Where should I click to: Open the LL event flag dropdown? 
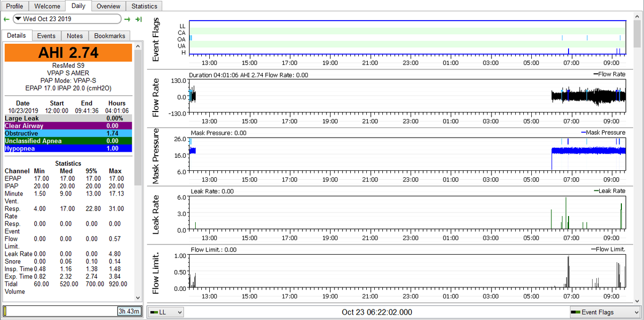click(166, 312)
